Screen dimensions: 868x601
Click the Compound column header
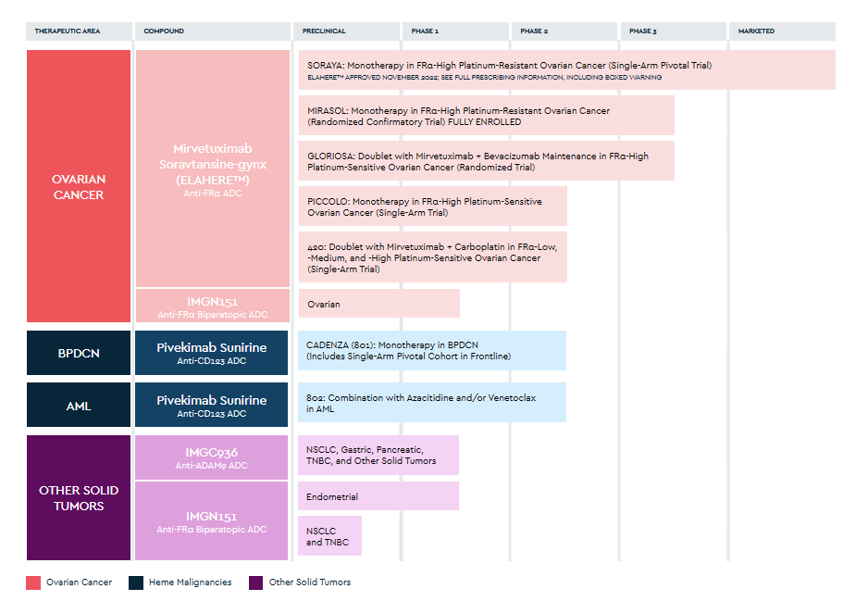click(x=213, y=31)
